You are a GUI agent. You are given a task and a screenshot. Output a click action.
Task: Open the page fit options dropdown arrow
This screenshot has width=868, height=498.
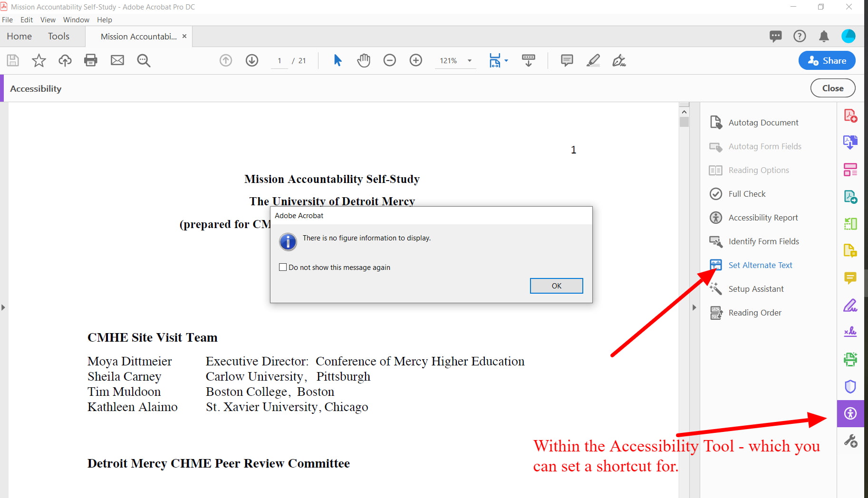click(x=506, y=60)
